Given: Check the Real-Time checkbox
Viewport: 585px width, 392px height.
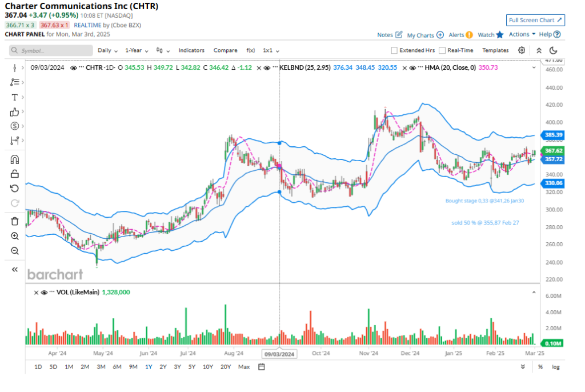Looking at the screenshot, I should click(x=442, y=50).
